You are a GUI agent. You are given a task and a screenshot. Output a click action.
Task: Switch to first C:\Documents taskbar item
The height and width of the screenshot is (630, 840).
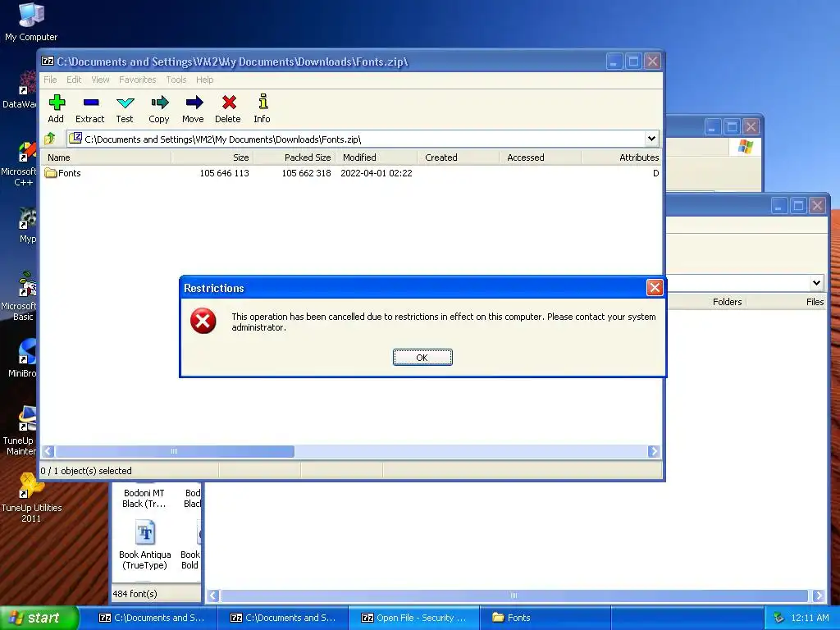(152, 618)
